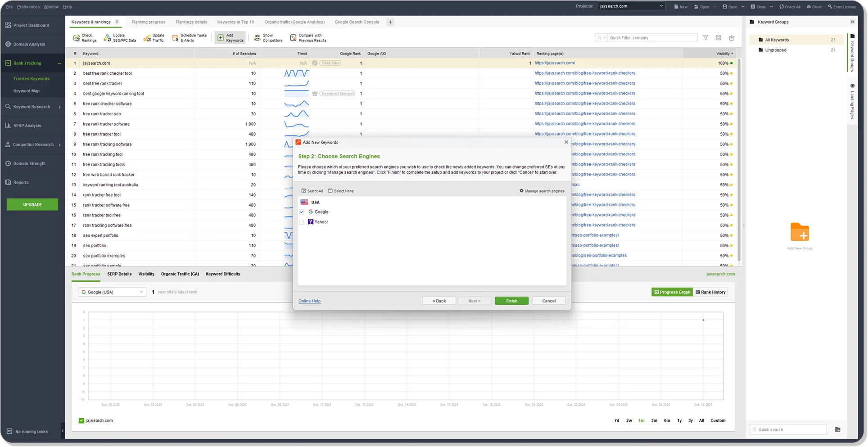Open the Landing Pages side tab
The width and height of the screenshot is (868, 447).
click(x=852, y=101)
